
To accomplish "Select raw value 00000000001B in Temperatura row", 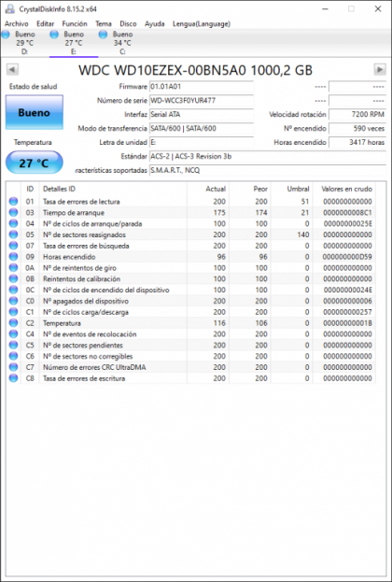I will pos(347,323).
